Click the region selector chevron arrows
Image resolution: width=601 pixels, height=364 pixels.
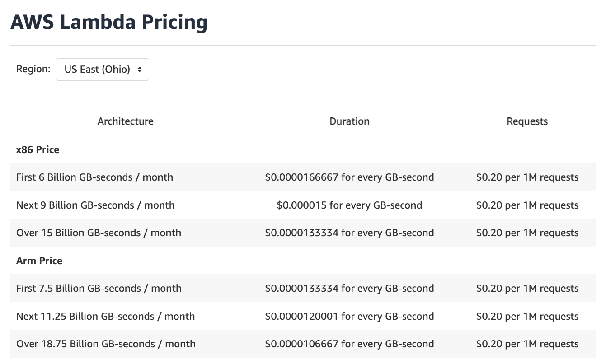click(x=140, y=69)
